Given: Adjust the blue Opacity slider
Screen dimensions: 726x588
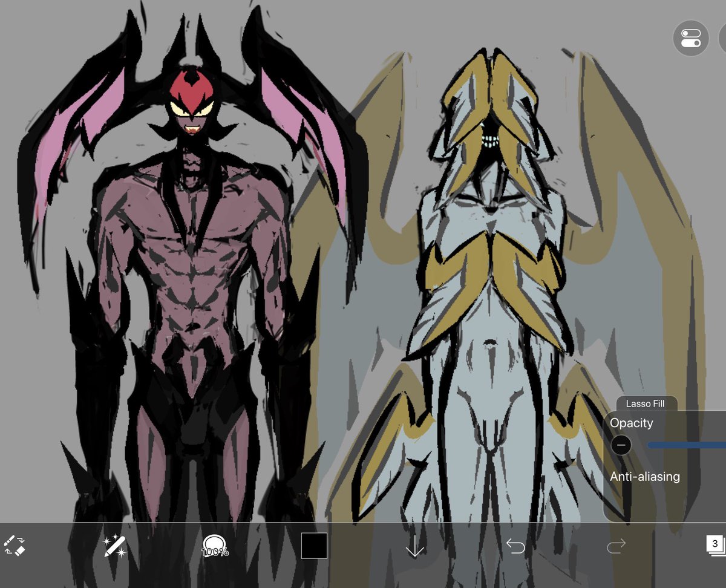Looking at the screenshot, I should (686, 445).
